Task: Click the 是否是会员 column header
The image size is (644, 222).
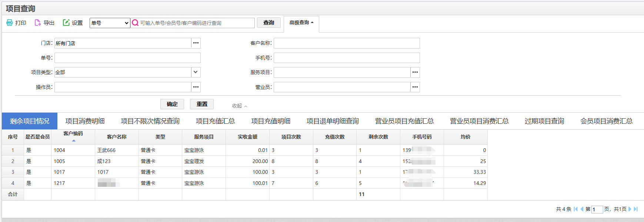Action: [x=37, y=137]
